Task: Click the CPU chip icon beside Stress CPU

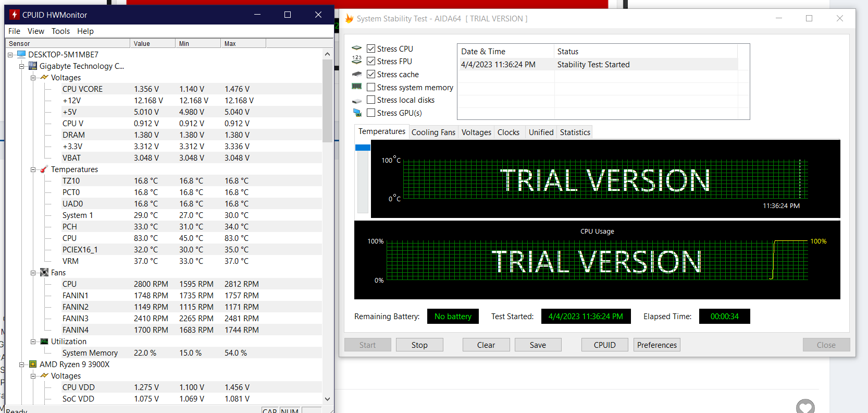Action: (357, 48)
